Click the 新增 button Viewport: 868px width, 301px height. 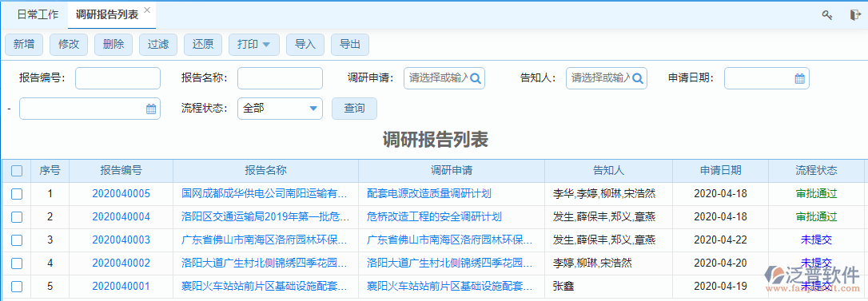(x=24, y=45)
